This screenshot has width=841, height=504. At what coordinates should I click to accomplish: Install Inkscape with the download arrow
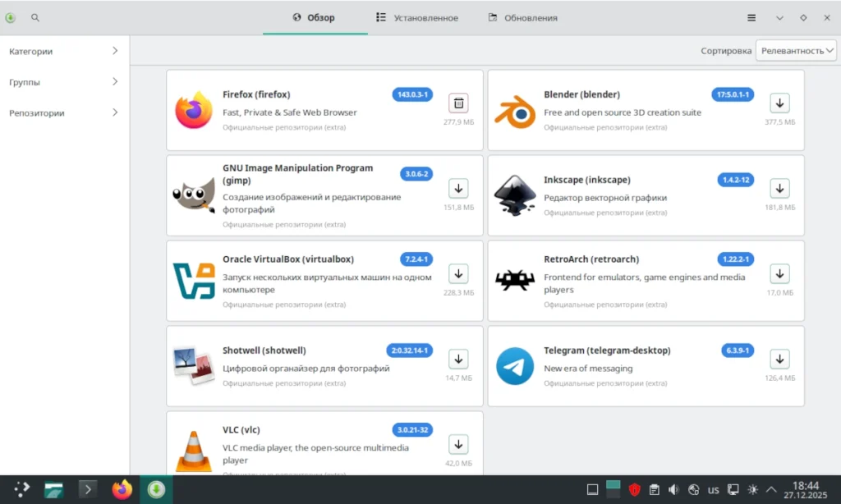click(780, 188)
